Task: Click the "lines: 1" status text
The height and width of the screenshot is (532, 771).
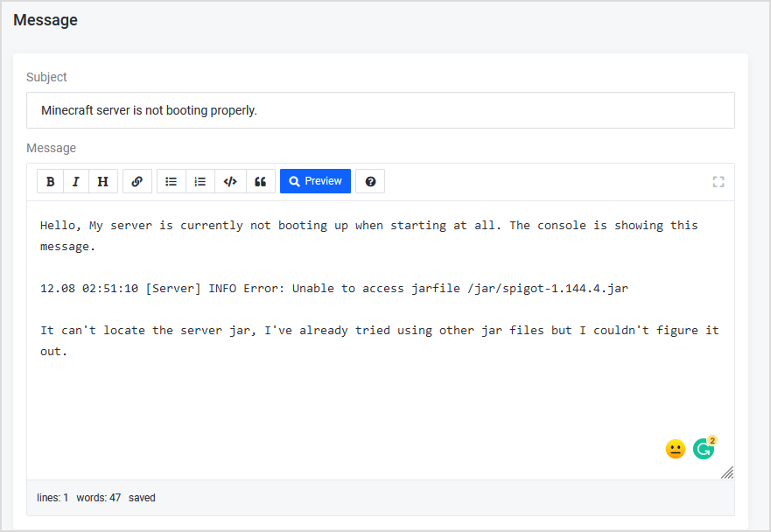Action: [x=53, y=498]
